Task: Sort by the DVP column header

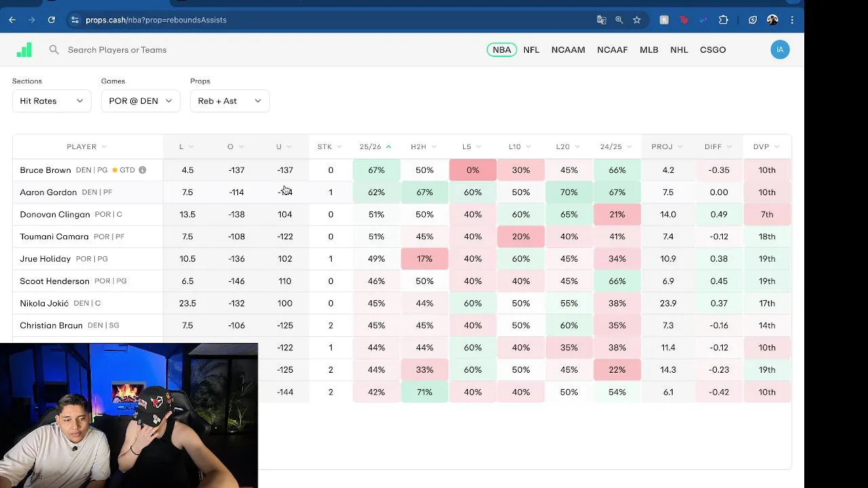Action: [x=766, y=147]
